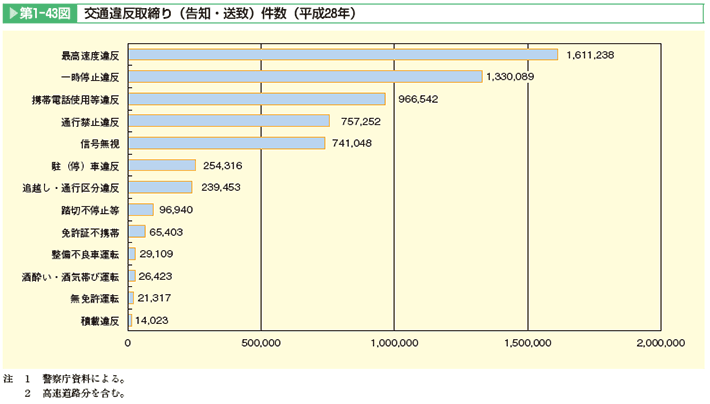
Task: Click the 駐（停）車違反 category label
Action: coord(85,166)
